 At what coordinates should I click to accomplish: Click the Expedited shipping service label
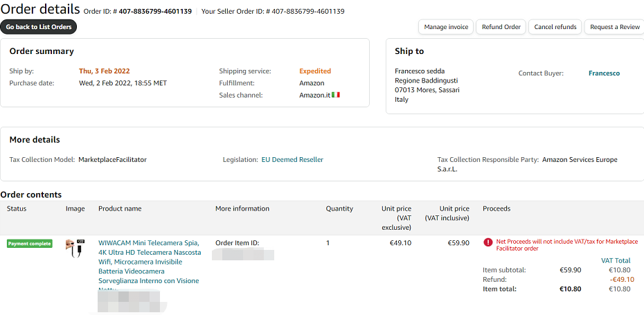pyautogui.click(x=315, y=71)
